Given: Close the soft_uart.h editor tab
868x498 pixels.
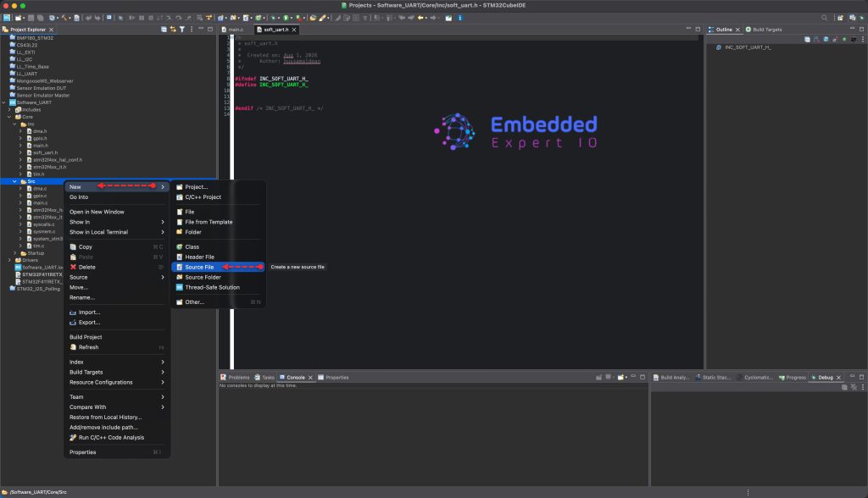Looking at the screenshot, I should pyautogui.click(x=294, y=30).
